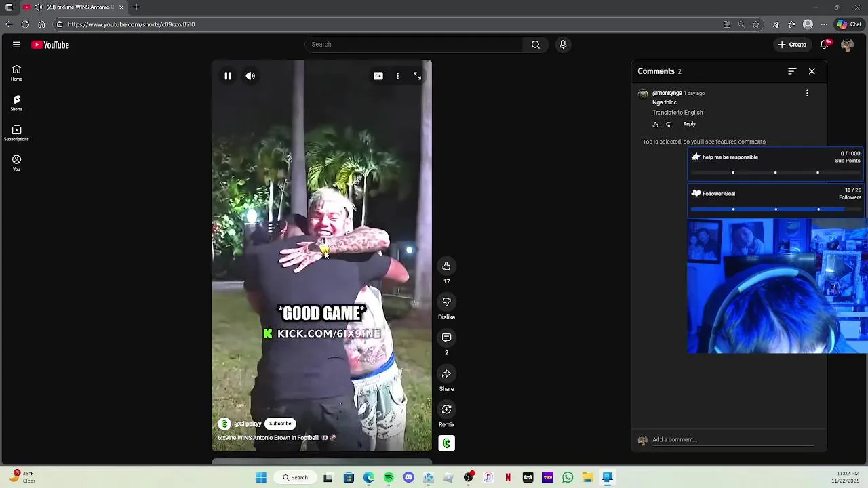Screen dimensions: 868x488
Task: Open comment action menu for @monkyngga
Action: pos(807,93)
